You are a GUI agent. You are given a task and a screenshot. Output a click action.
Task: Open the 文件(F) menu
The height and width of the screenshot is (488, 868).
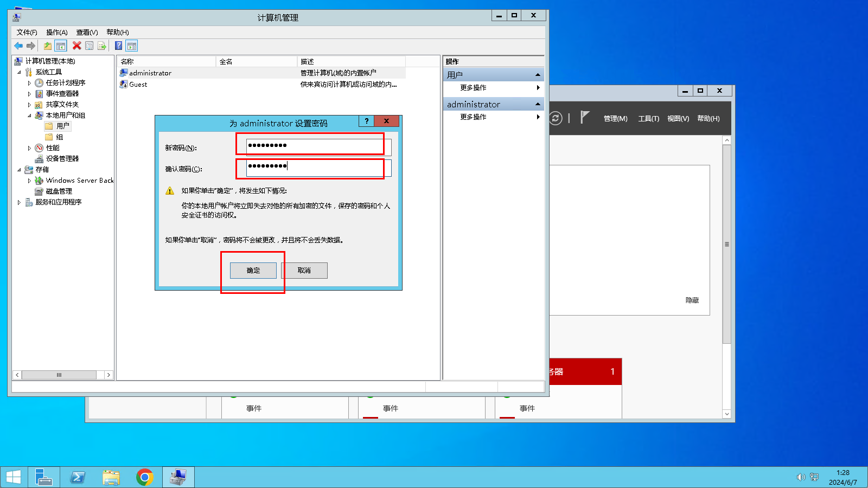click(x=27, y=33)
